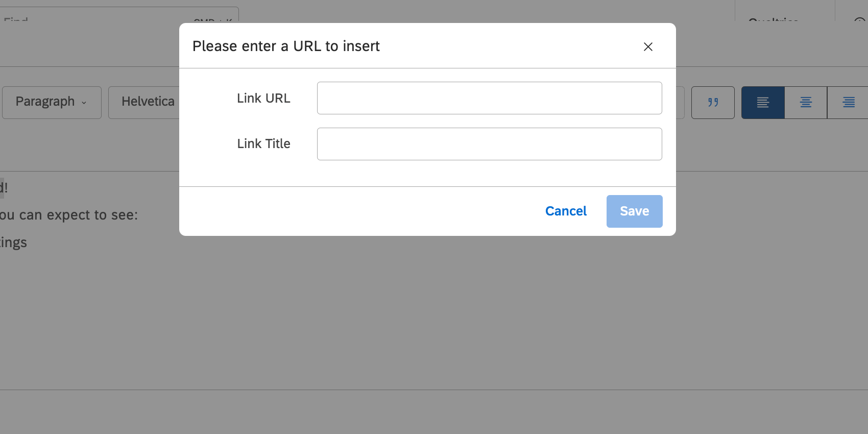This screenshot has width=868, height=434.
Task: Click the Save button
Action: coord(634,211)
